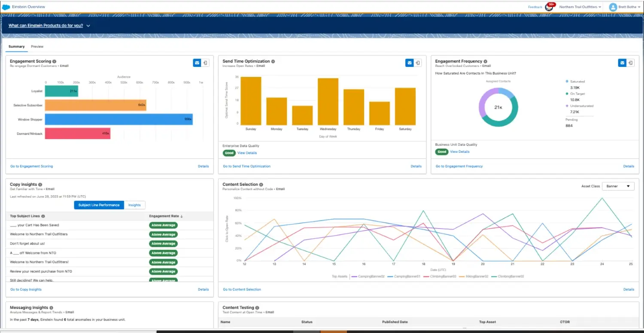Click the On Target legend color dot
The width and height of the screenshot is (644, 333).
coord(567,94)
